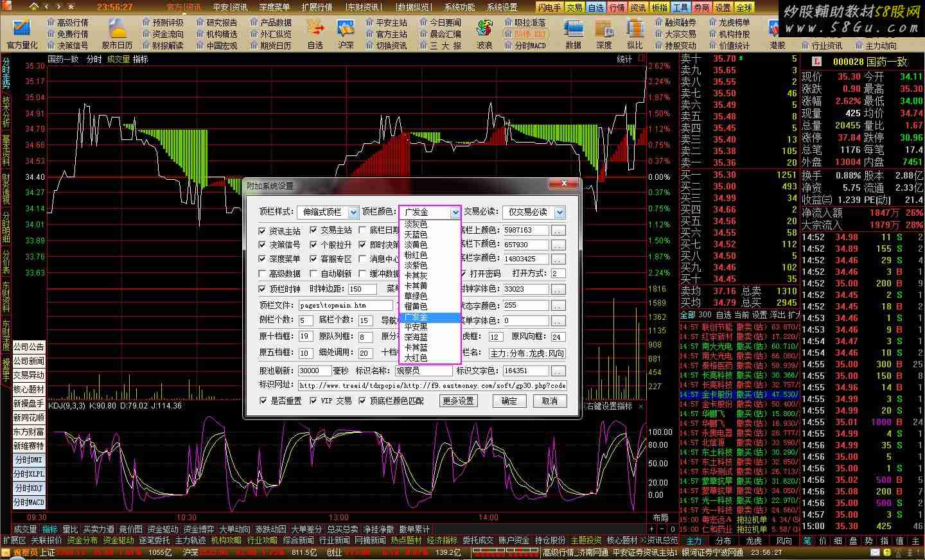The height and width of the screenshot is (560, 925).
Task: Choose 深海蓝 in the color list
Action: click(x=430, y=337)
